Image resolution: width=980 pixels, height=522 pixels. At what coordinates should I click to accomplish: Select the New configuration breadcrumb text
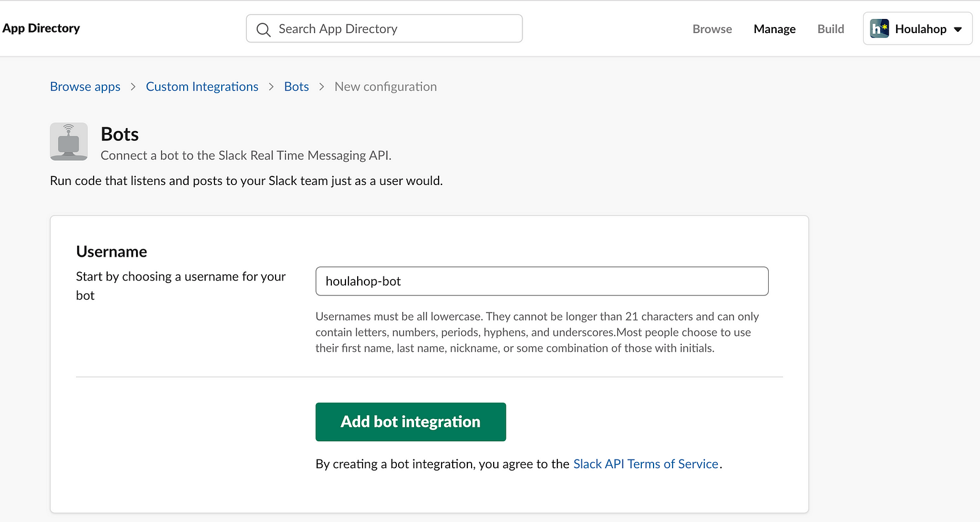(386, 86)
